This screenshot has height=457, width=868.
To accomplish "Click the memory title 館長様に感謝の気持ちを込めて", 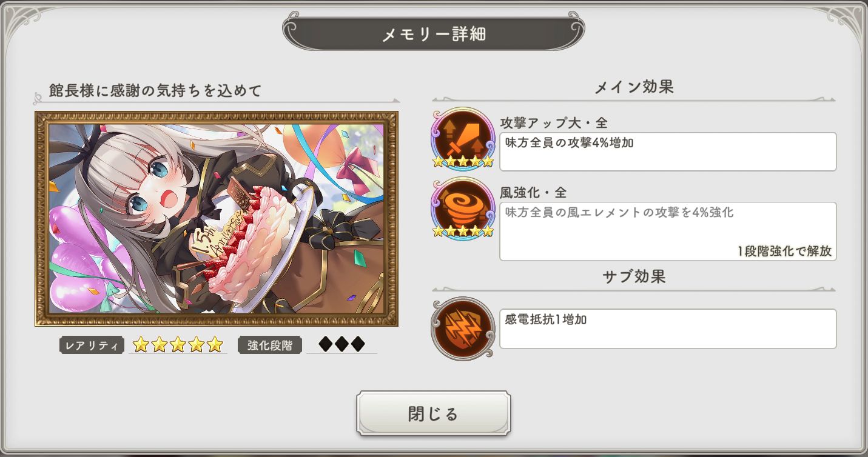I will [155, 91].
